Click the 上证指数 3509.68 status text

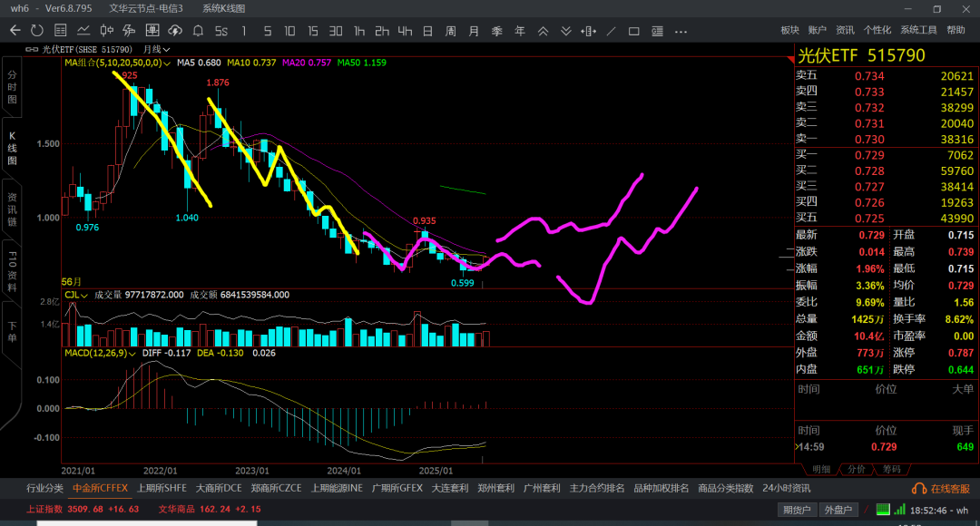pyautogui.click(x=83, y=509)
